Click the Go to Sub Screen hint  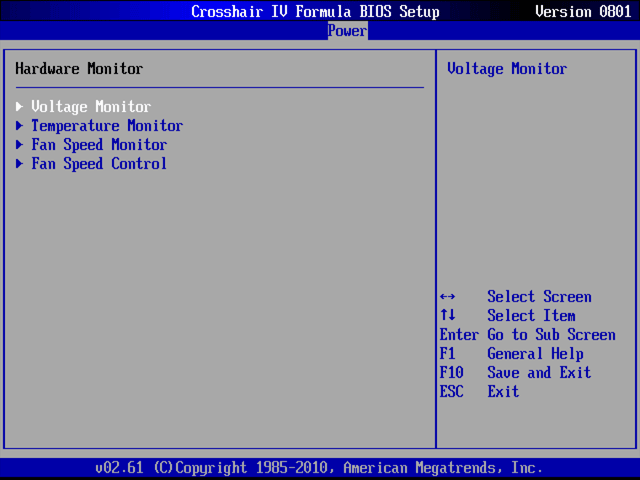click(551, 335)
